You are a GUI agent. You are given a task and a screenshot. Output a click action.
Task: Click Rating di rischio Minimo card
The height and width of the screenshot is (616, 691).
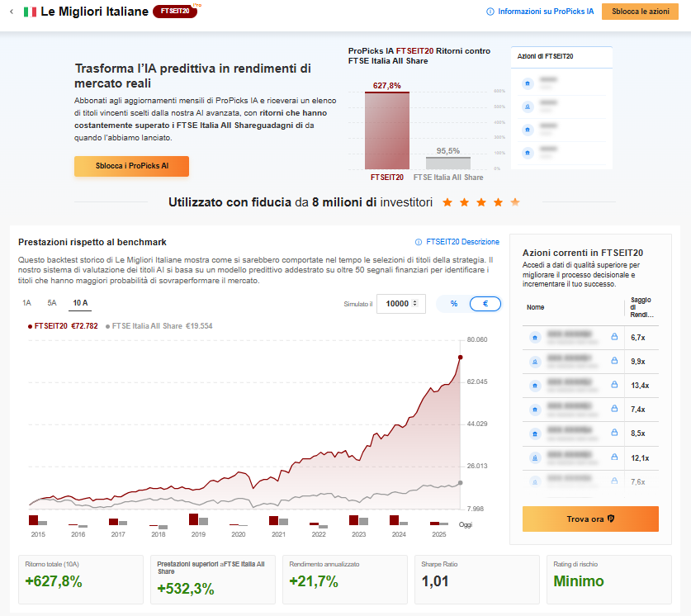point(609,580)
